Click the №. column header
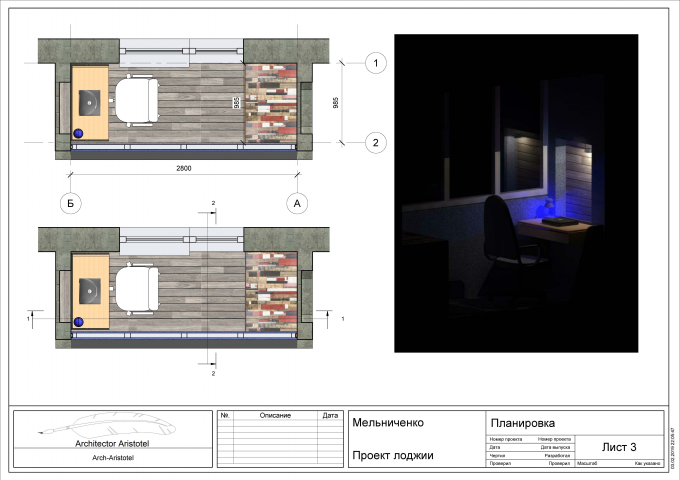The height and width of the screenshot is (480, 680). coord(225,415)
